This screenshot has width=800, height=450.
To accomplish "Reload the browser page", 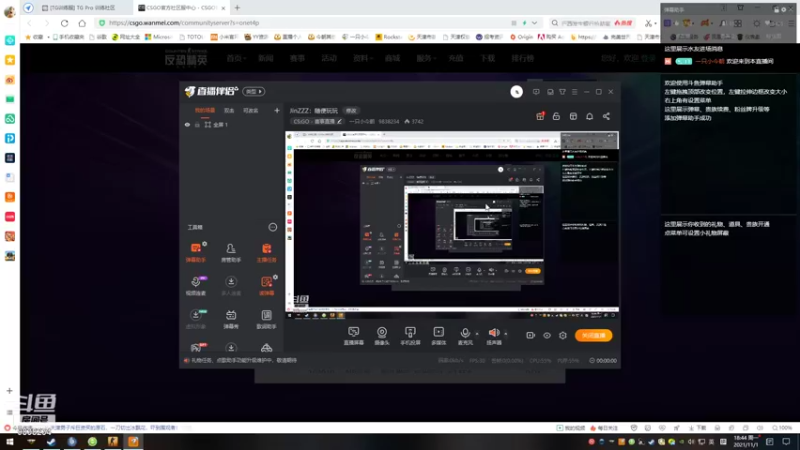I will 64,23.
